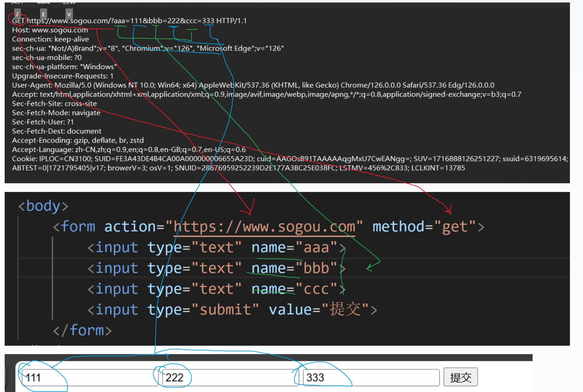Click the type="submit" input code line
The height and width of the screenshot is (392, 583).
(x=232, y=310)
